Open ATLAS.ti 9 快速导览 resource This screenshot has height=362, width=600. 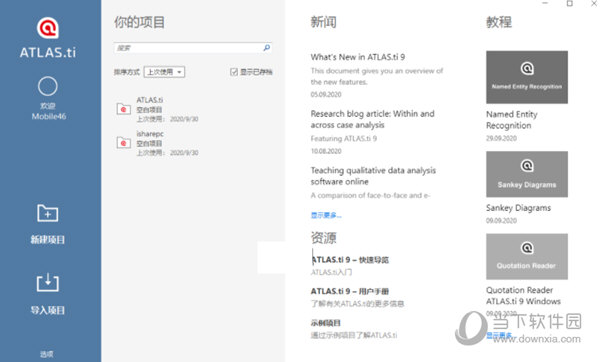pyautogui.click(x=350, y=260)
